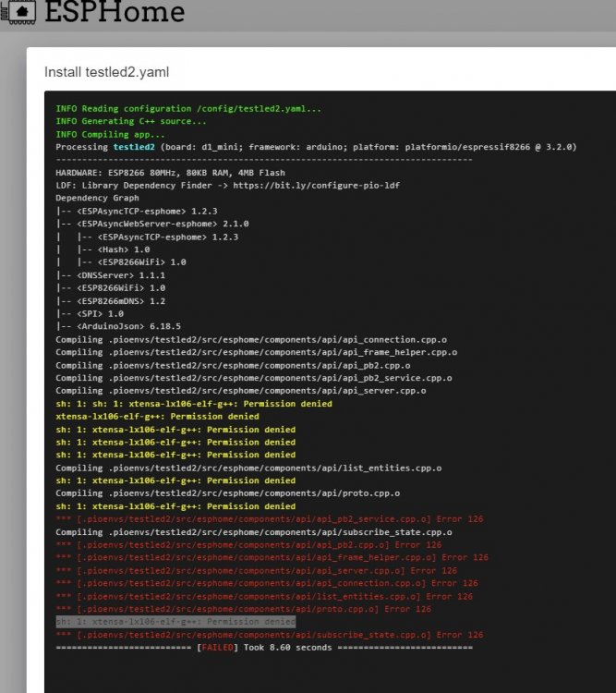This screenshot has height=693, width=616.
Task: Click the red 'subscribe_state.cpp.o] Error 126' line
Action: 270,635
